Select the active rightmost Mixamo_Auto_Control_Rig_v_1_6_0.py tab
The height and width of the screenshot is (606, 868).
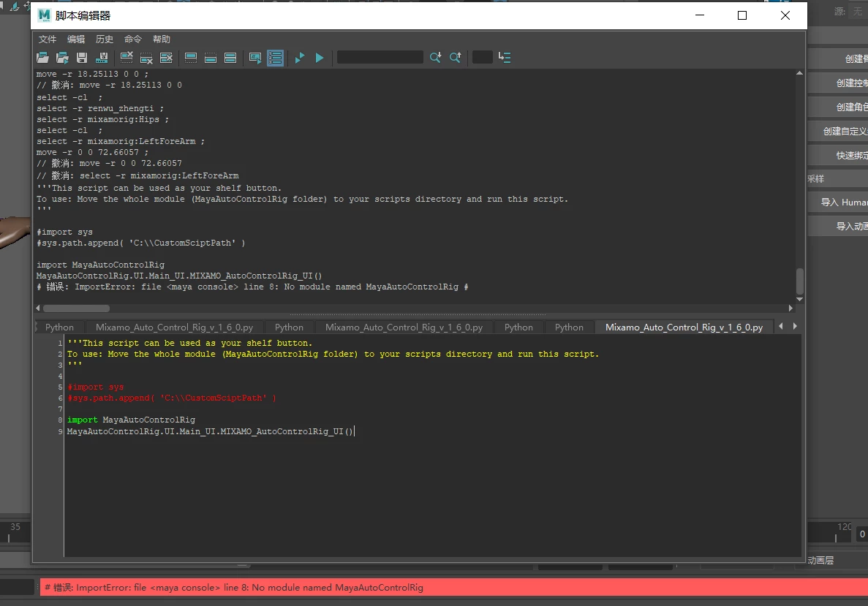click(x=684, y=327)
